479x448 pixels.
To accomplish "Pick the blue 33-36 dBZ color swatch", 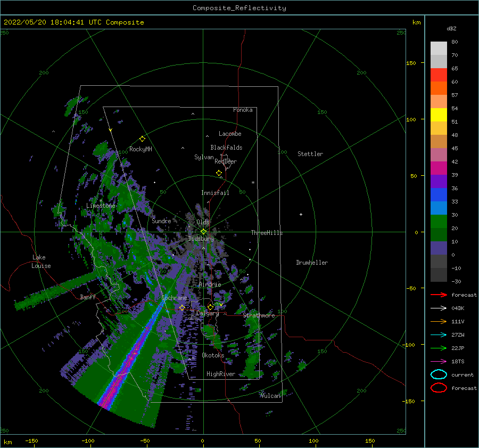I will point(439,195).
